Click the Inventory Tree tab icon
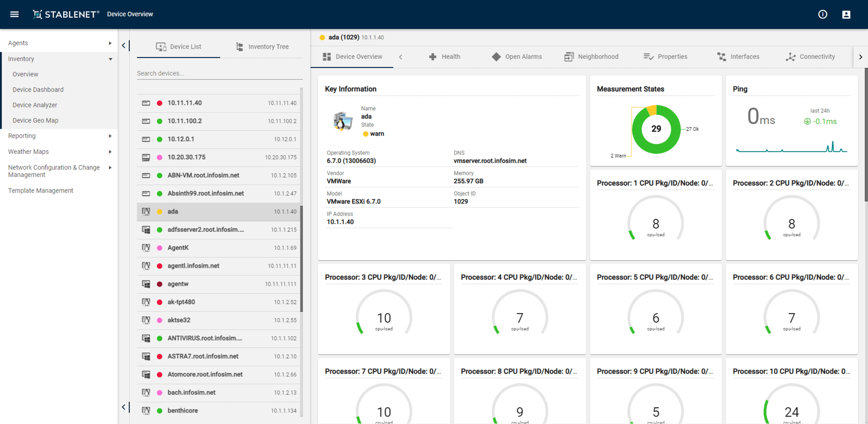Image resolution: width=868 pixels, height=424 pixels. pos(240,47)
